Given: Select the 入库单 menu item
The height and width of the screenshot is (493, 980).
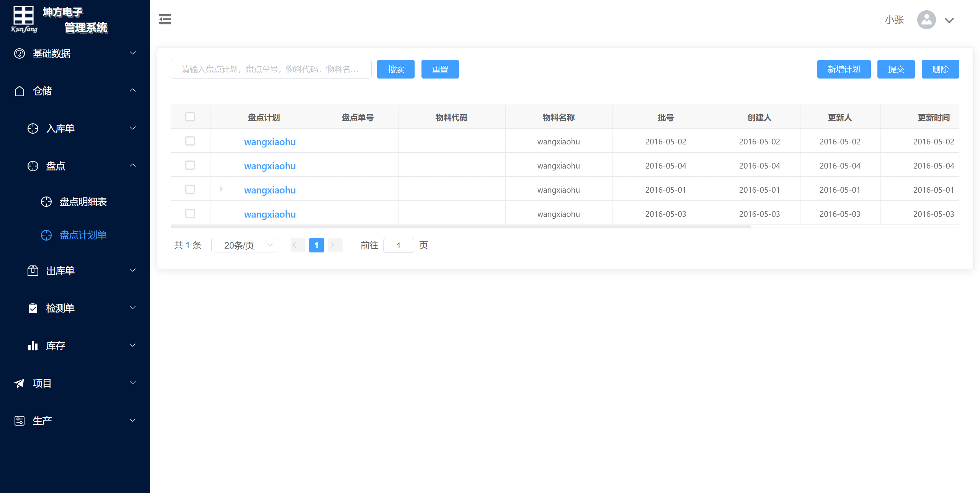Looking at the screenshot, I should [75, 128].
